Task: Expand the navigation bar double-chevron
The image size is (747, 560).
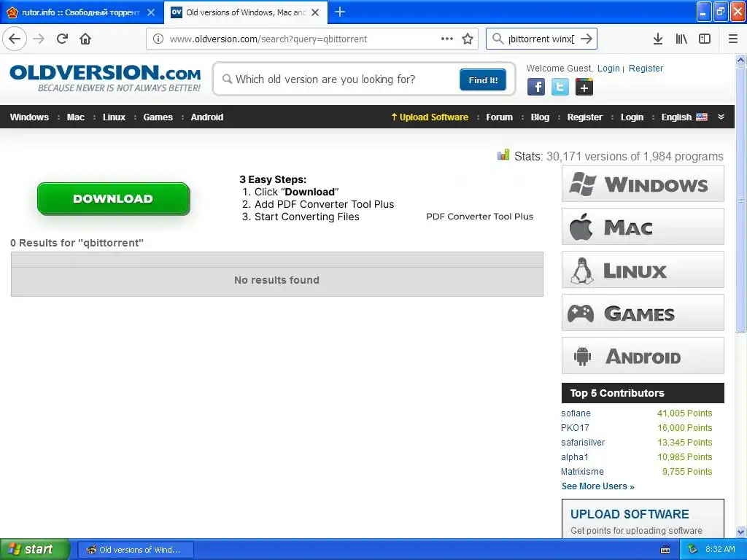Action: click(x=721, y=117)
